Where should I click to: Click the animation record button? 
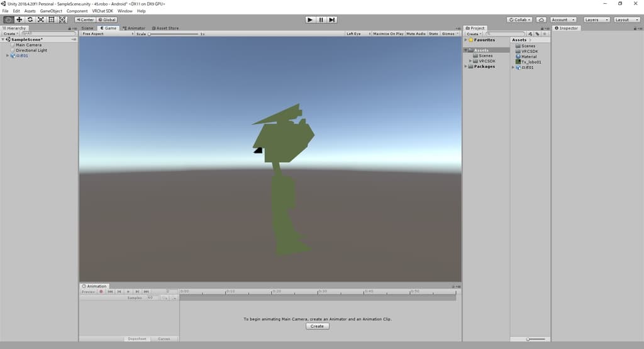[101, 292]
